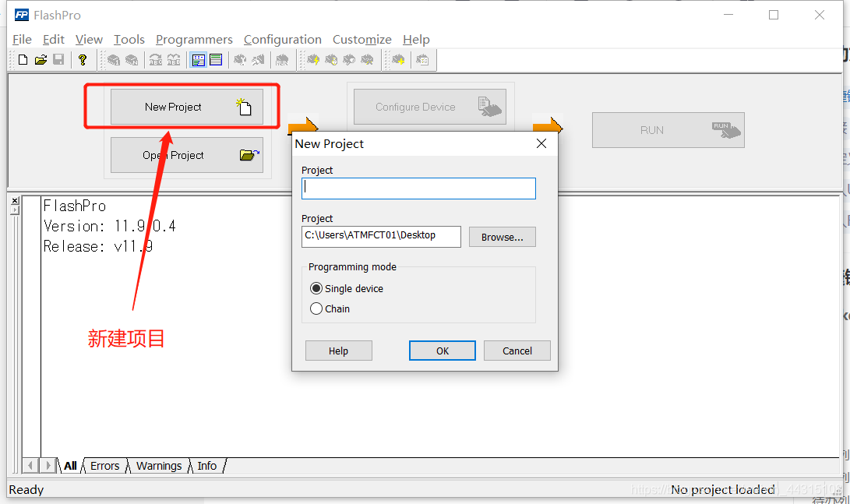Click the chip-with-wrench configure icon in the toolbar

(240, 60)
